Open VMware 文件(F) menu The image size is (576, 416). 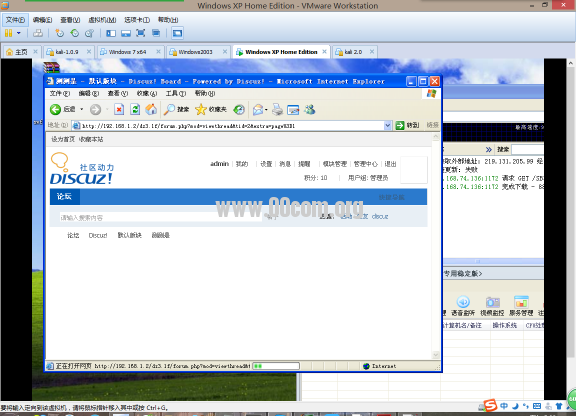pos(15,20)
